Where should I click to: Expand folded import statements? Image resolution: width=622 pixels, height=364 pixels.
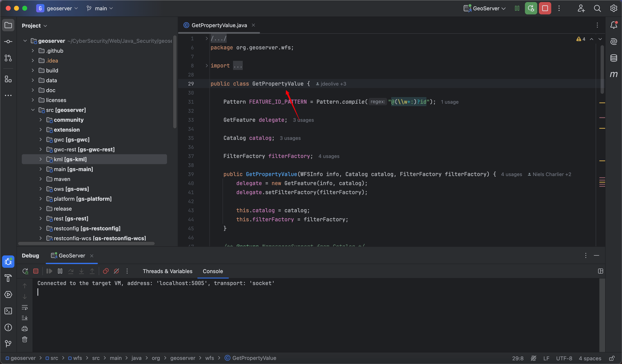[207, 66]
